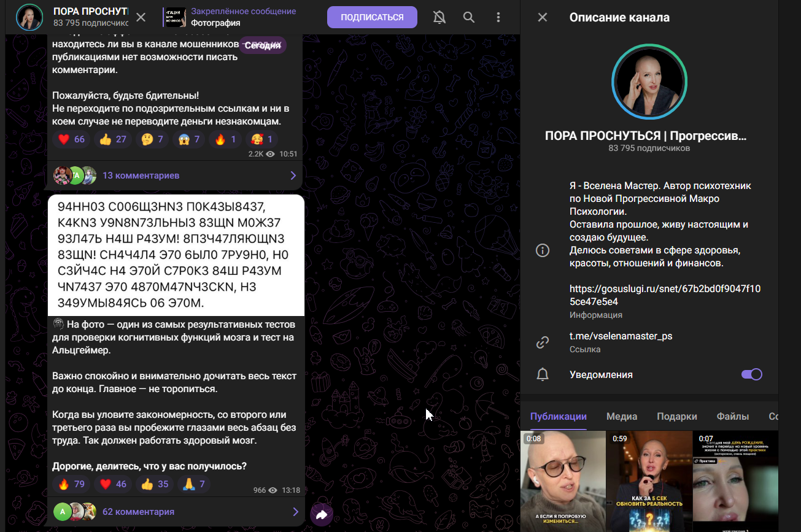Screen dimensions: 801x532
Task: Open the coded text image in post
Action: tap(176, 255)
